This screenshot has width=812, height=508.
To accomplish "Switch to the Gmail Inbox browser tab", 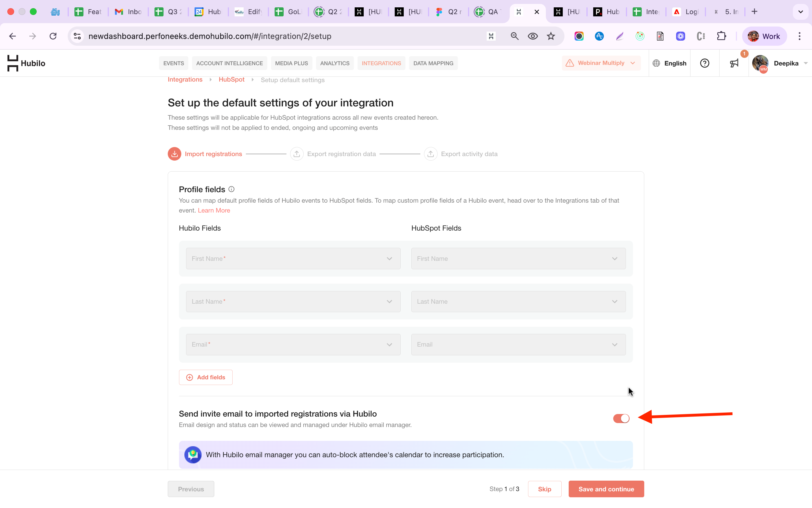I will click(x=129, y=12).
